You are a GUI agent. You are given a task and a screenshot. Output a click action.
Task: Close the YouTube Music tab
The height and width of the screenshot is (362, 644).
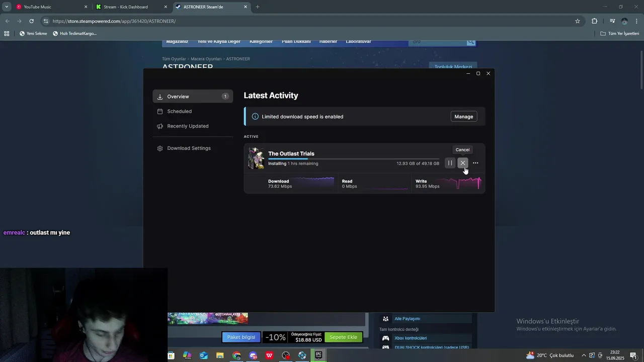(86, 7)
